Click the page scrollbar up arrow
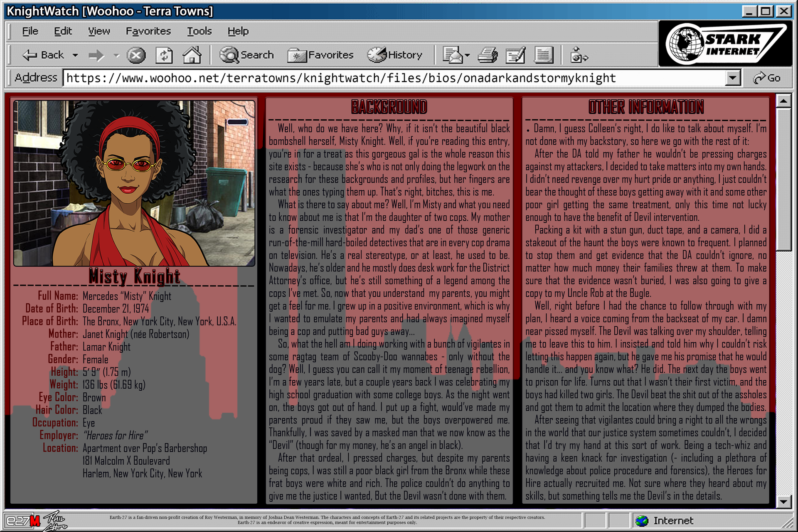 click(x=783, y=101)
